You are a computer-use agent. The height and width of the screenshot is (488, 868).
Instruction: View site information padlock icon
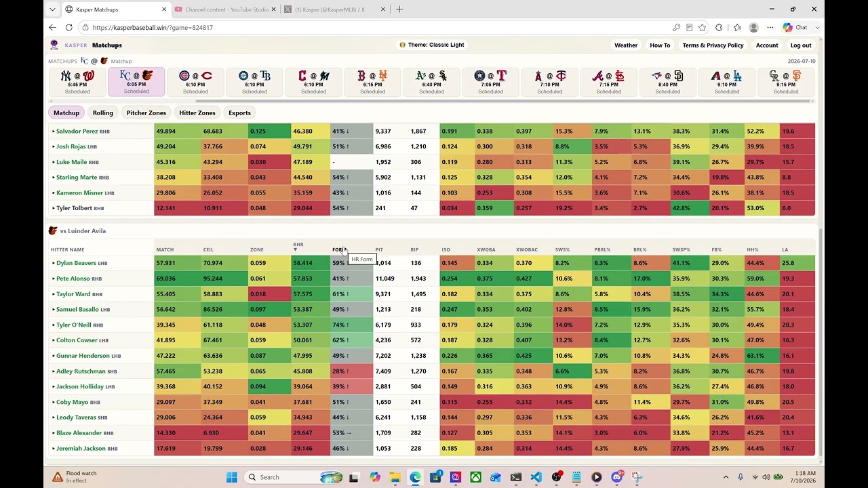tap(85, 27)
